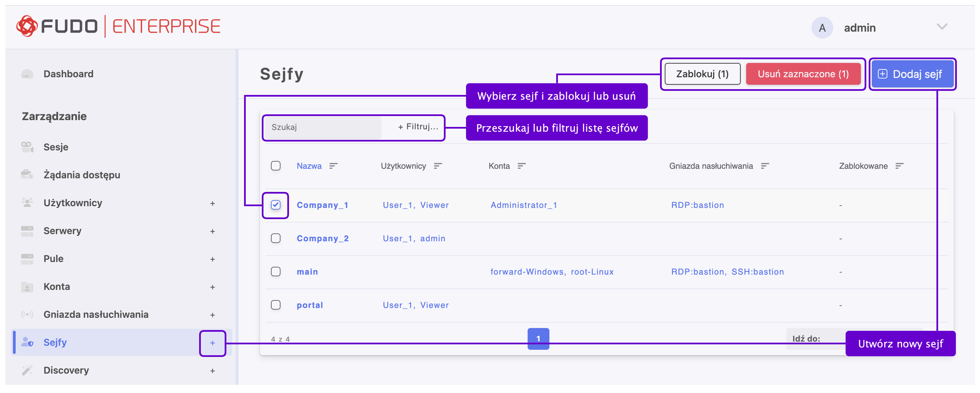Screen dimensions: 980x393
Task: Open the Sesje camera icon
Action: click(27, 147)
